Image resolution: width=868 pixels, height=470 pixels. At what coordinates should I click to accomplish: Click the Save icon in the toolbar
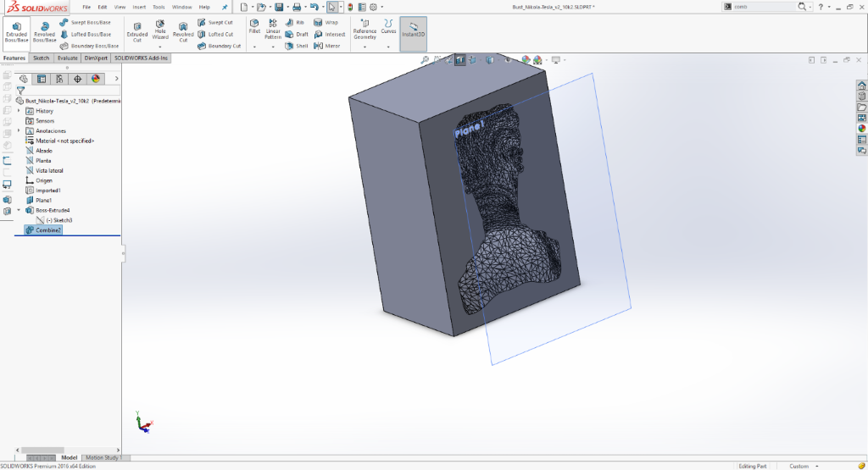279,7
